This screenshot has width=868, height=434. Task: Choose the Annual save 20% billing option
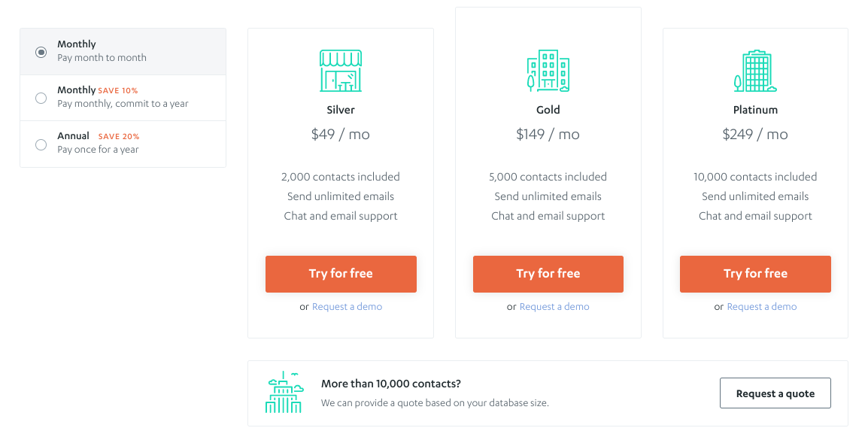tap(41, 144)
